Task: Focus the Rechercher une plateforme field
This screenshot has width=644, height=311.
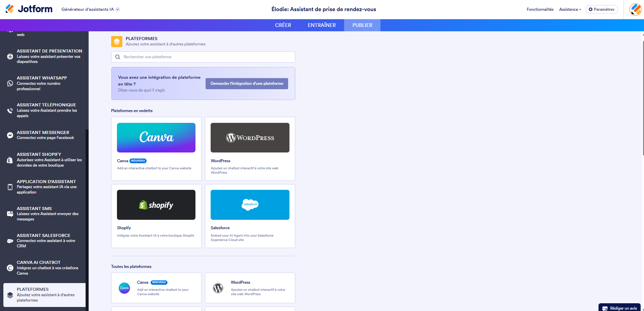Action: tap(203, 57)
